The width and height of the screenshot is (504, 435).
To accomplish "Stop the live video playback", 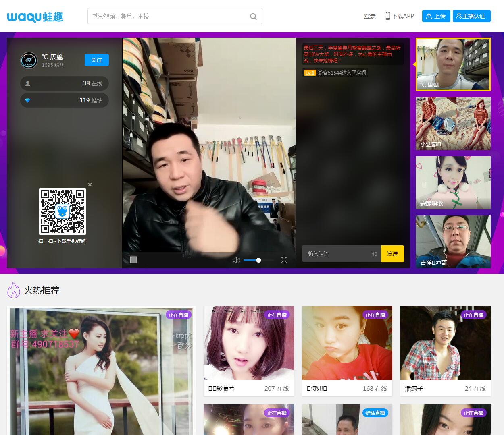I will pos(133,260).
